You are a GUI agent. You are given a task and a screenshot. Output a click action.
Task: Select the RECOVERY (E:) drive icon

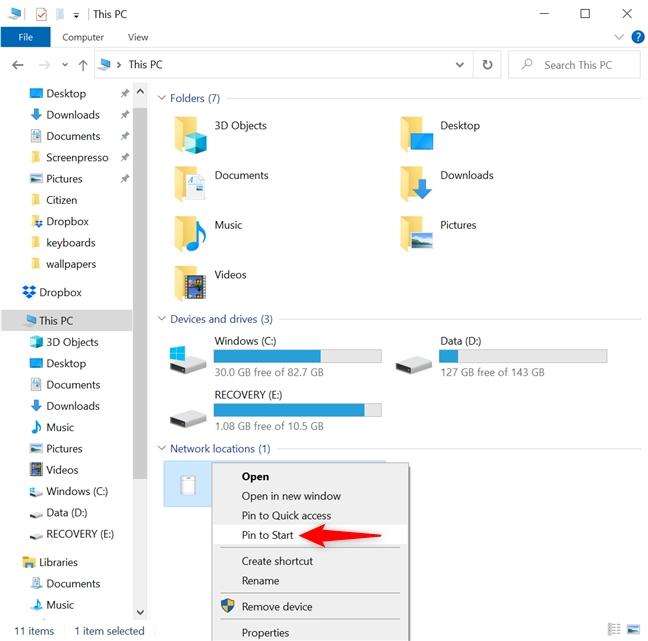click(x=188, y=418)
